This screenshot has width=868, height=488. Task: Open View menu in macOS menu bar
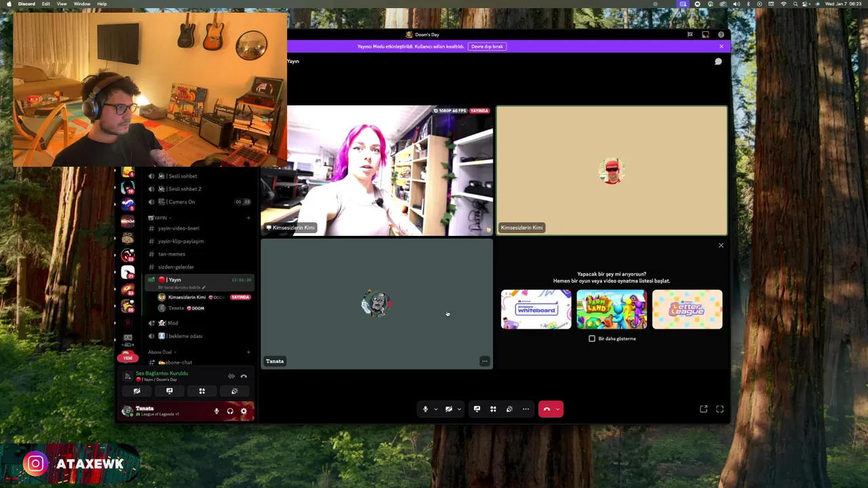point(62,4)
